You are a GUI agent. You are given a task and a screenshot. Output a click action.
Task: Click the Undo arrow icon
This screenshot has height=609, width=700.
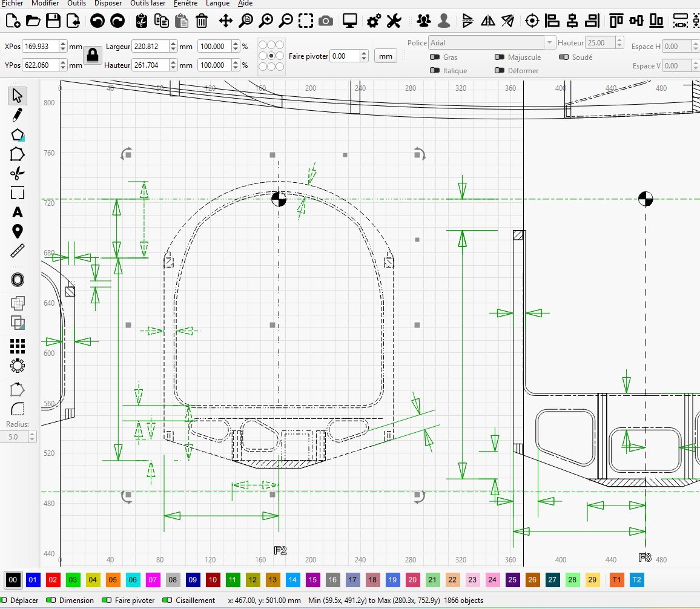pos(97,21)
